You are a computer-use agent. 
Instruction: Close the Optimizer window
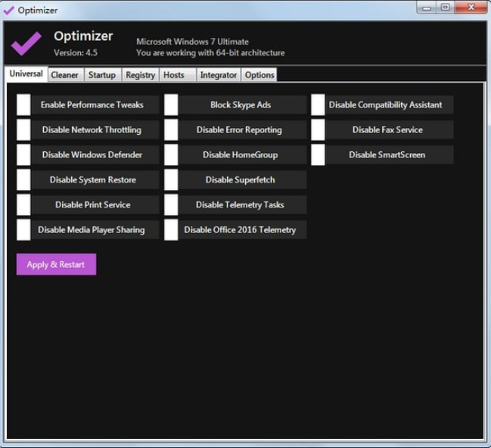coord(471,8)
